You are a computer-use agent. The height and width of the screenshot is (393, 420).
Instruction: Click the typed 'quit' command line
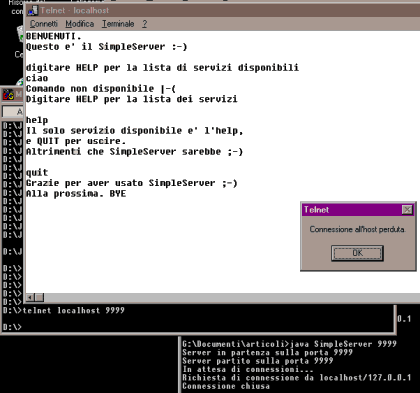(x=37, y=173)
